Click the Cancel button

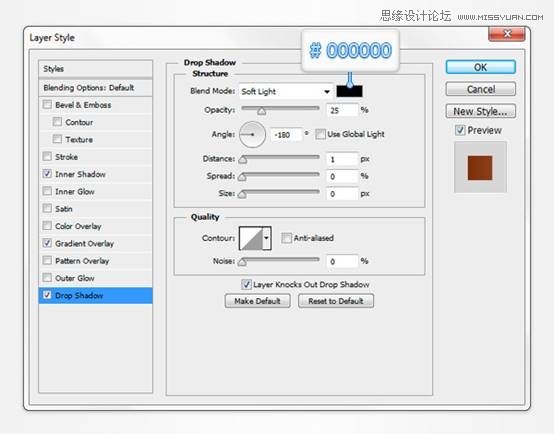point(481,89)
